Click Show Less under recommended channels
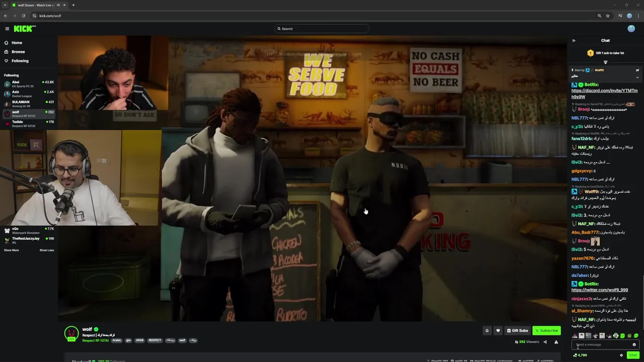 coord(47,250)
